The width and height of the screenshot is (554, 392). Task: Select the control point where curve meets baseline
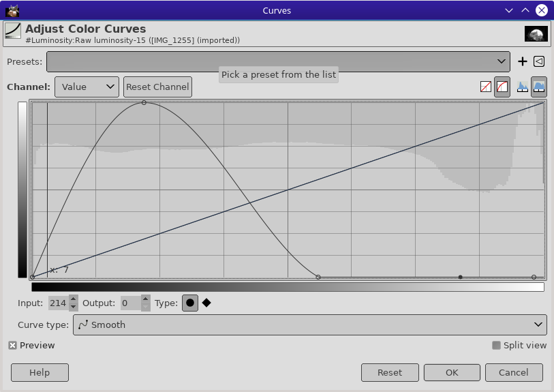click(318, 277)
